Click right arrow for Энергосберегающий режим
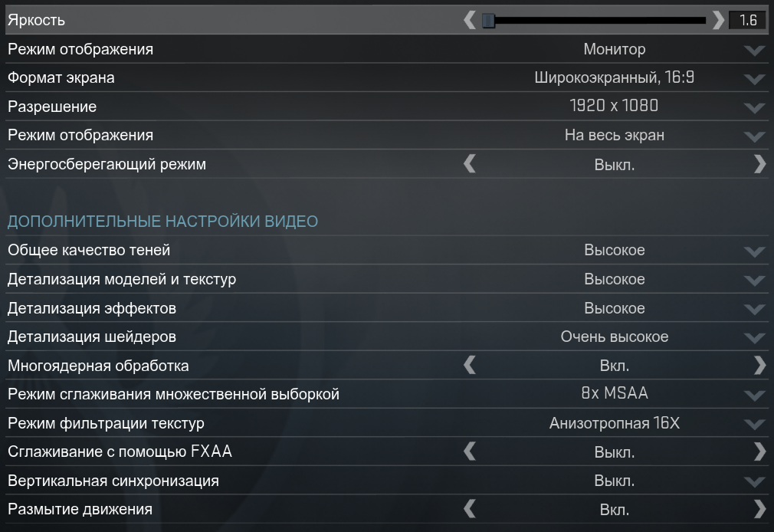The image size is (774, 532). [x=759, y=164]
